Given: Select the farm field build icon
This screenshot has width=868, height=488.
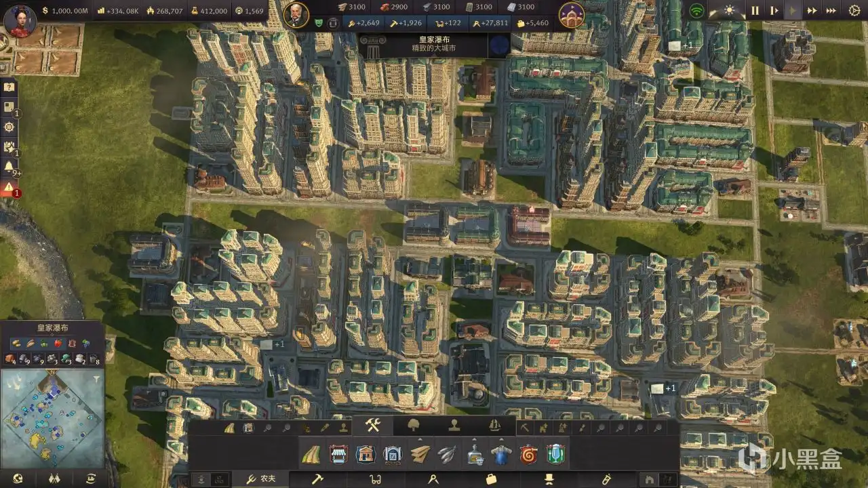Looking at the screenshot, I should click(x=311, y=454).
